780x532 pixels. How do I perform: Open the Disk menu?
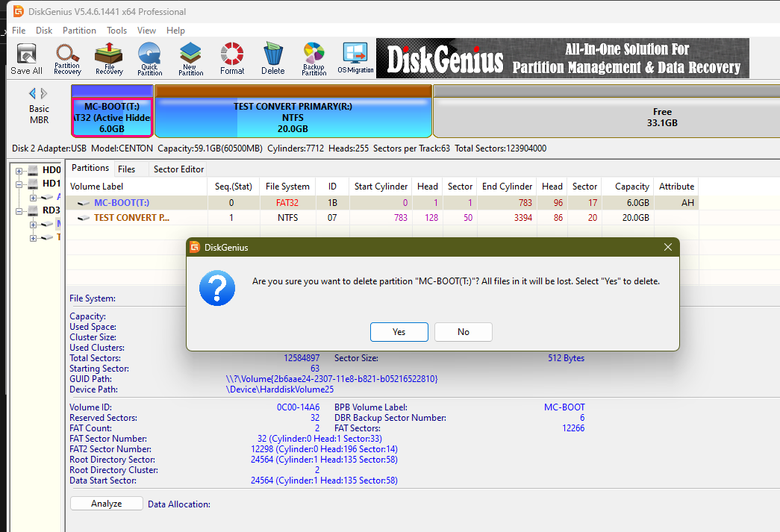(x=44, y=31)
